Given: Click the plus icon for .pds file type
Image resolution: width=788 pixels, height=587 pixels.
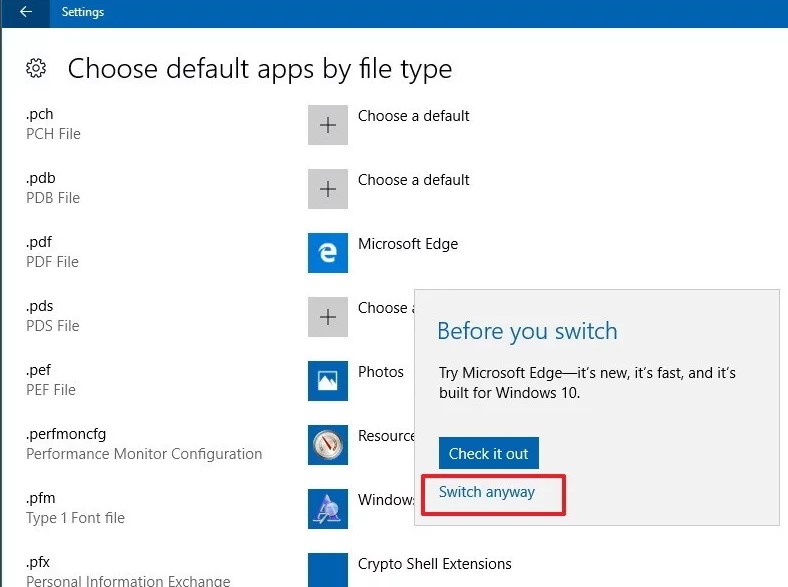Looking at the screenshot, I should 327,317.
